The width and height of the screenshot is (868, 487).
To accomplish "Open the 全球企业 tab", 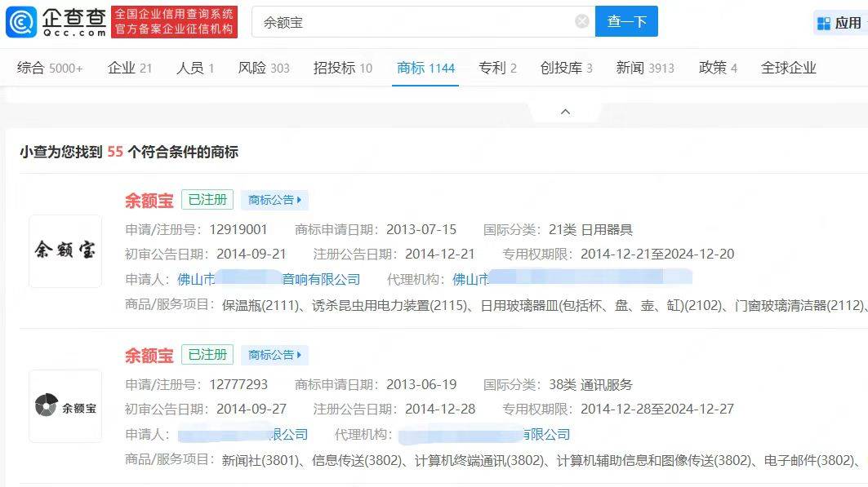I will point(788,69).
